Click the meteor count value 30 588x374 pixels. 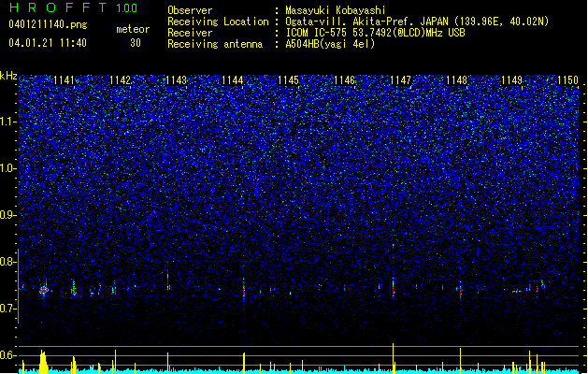pyautogui.click(x=136, y=43)
